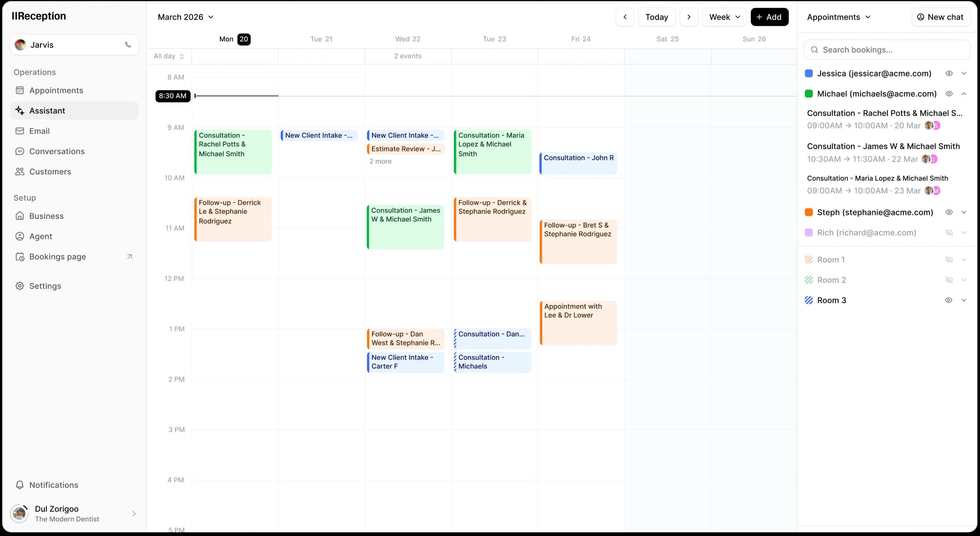Collapse Michael's bookings list chevron
The height and width of the screenshot is (536, 980).
964,94
